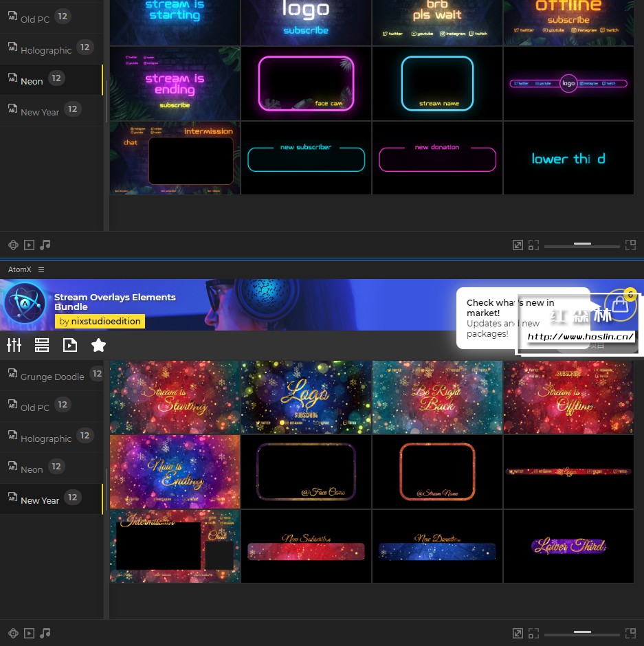This screenshot has height=646, width=644.
Task: Click small thumbnails grid icon in upper footer
Action: click(533, 245)
